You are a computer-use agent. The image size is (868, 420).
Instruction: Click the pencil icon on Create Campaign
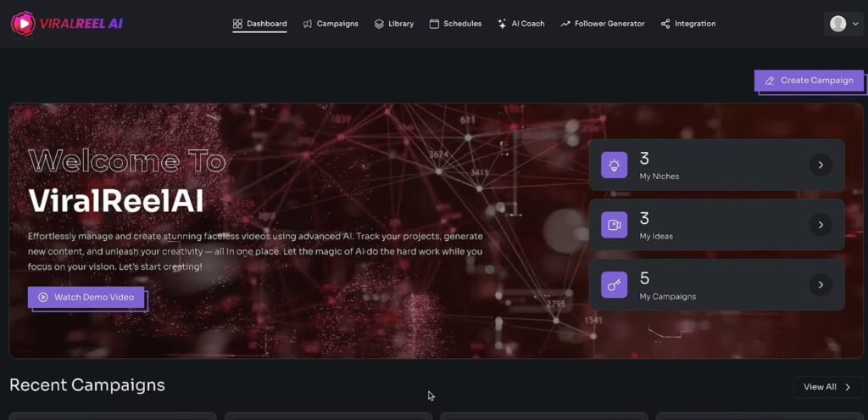[x=770, y=81]
